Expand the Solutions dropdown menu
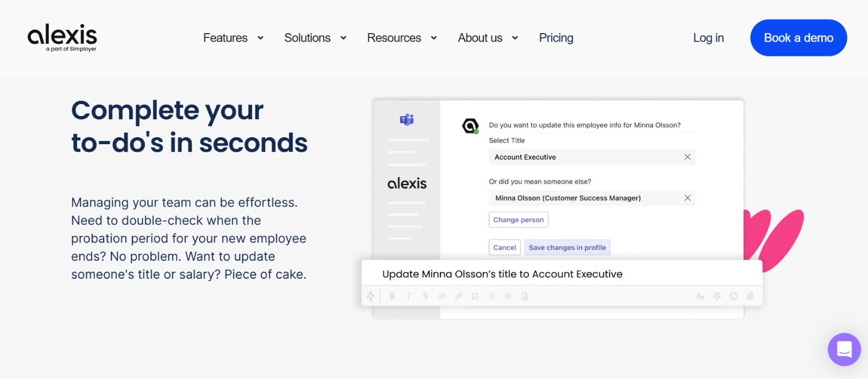The height and width of the screenshot is (379, 868). coord(315,38)
